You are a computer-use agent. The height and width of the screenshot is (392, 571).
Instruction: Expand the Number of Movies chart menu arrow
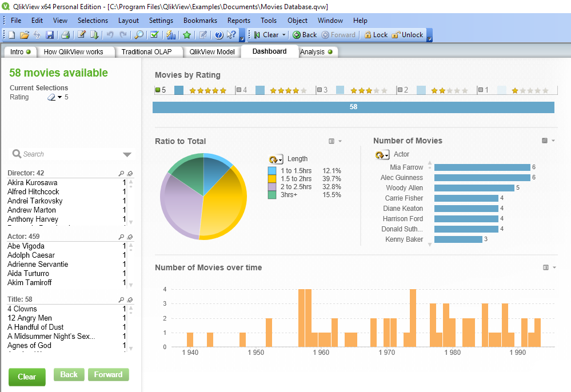coord(553,141)
